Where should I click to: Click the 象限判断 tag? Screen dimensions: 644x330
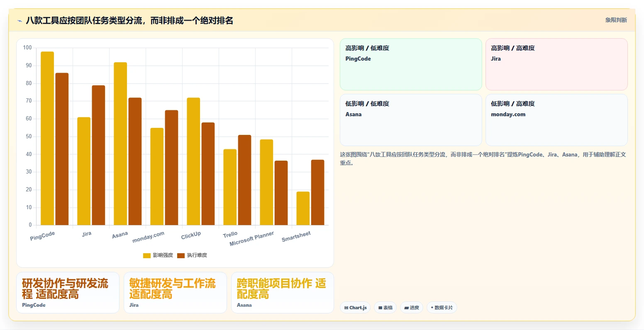[x=616, y=20]
